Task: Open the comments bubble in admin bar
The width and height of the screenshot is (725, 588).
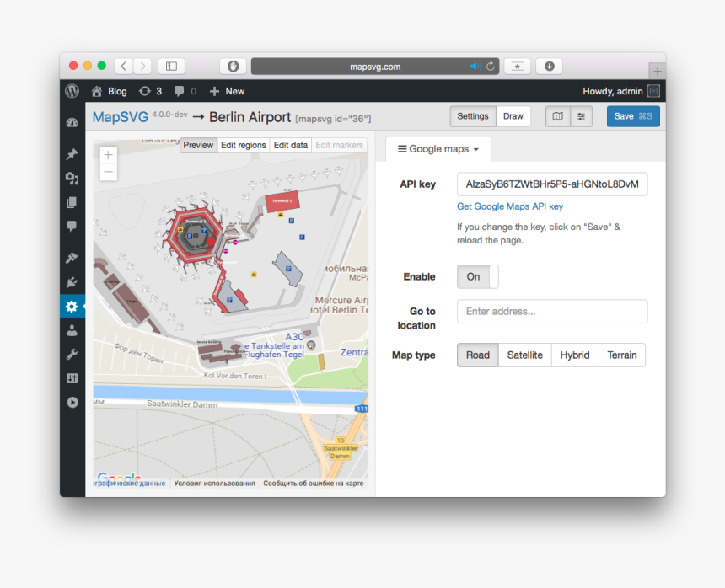Action: tap(179, 91)
